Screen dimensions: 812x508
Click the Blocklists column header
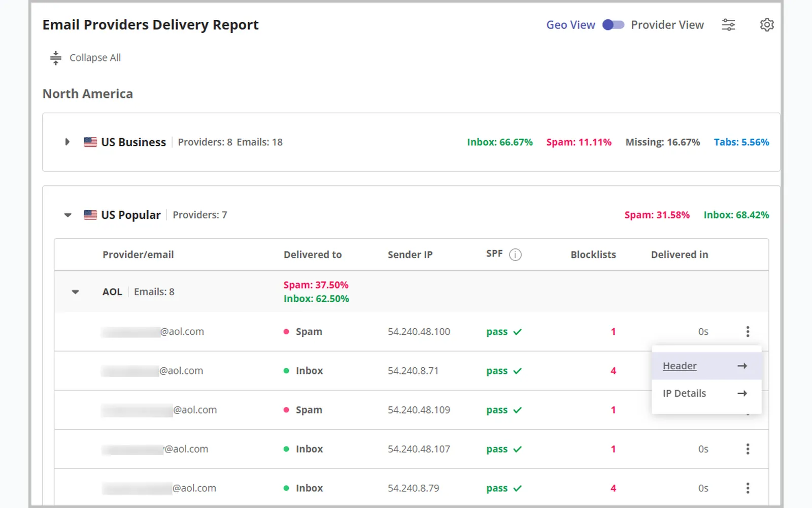pos(593,255)
